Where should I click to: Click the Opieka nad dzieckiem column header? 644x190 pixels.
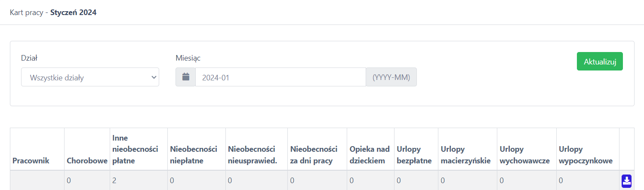coord(370,155)
